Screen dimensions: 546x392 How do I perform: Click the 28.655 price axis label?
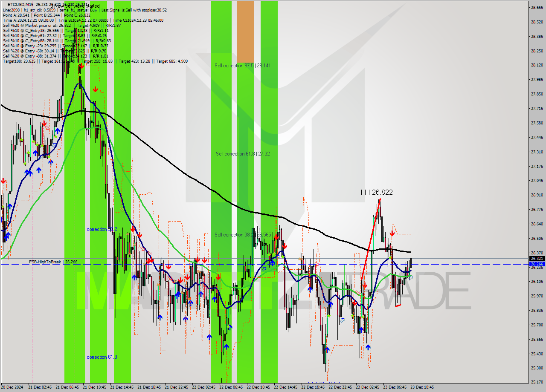pos(537,8)
